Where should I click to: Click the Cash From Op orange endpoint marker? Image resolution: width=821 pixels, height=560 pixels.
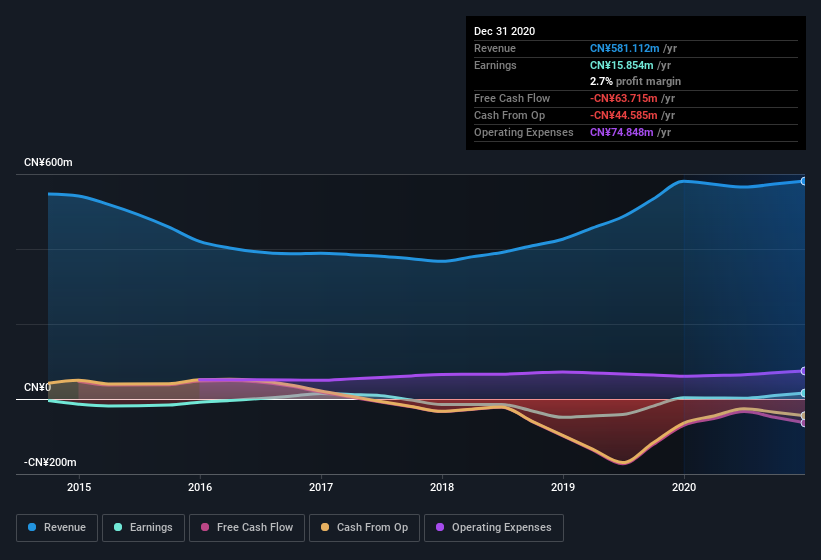coord(804,416)
